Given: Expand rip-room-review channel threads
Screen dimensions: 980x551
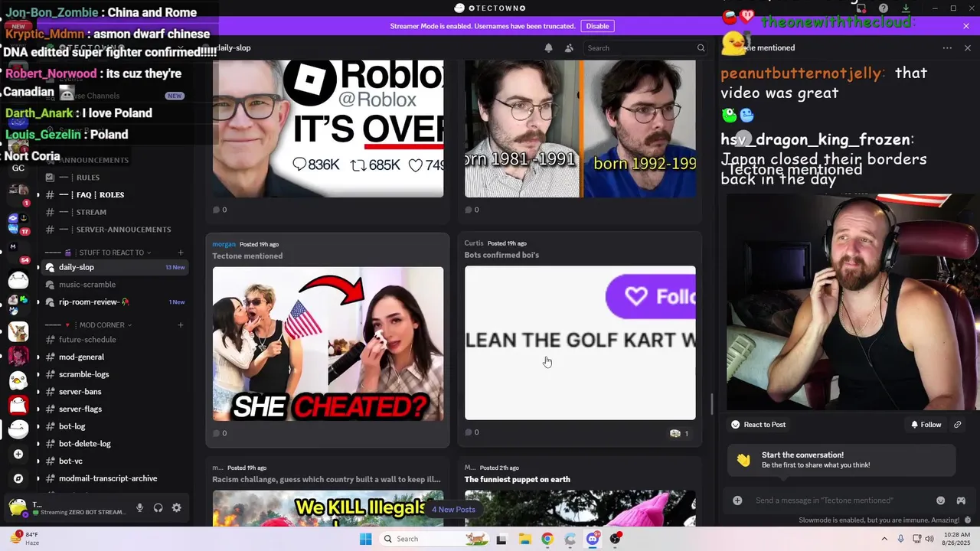Looking at the screenshot, I should point(38,302).
